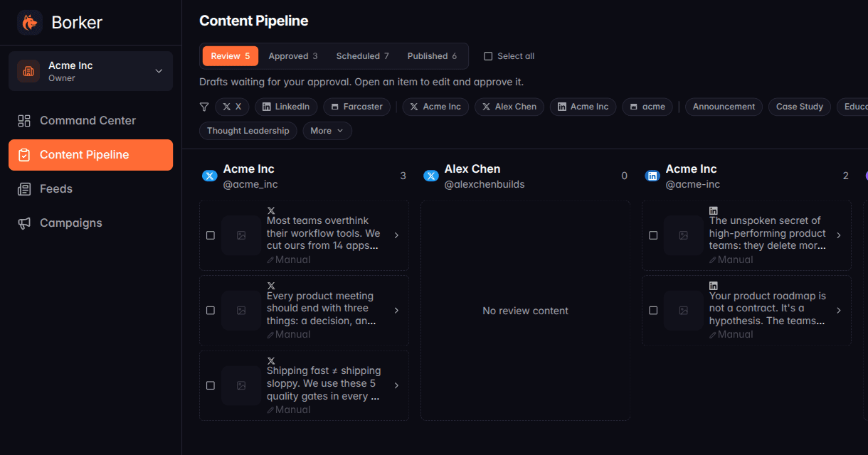This screenshot has width=868, height=455.
Task: Click pencil Manual label under 'Your product roadmap'
Action: tap(731, 334)
